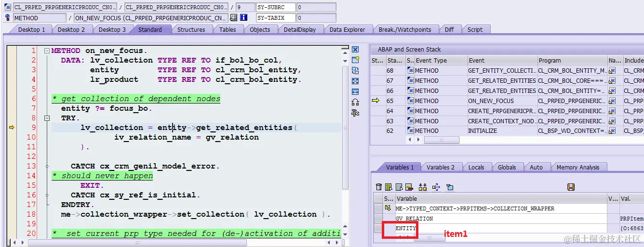Open the Memory Analysis tab
Viewport: 644px width, 247px height.
578,167
